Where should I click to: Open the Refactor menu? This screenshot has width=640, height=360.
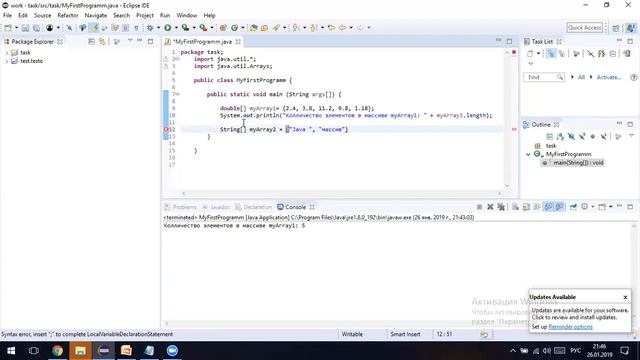click(68, 16)
